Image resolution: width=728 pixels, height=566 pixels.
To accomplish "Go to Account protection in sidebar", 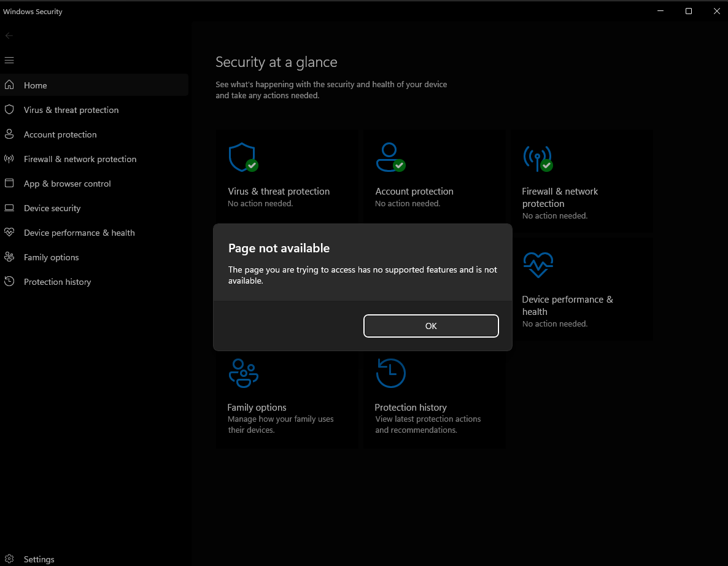I will click(x=95, y=134).
